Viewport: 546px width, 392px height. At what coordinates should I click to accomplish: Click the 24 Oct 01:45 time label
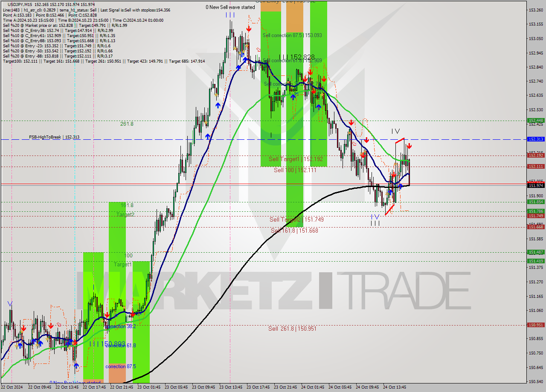(312, 387)
